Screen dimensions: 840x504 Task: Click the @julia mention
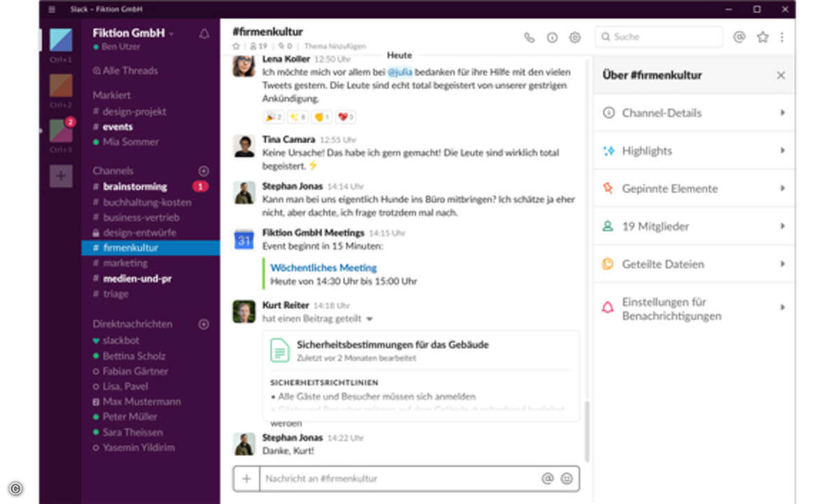[400, 72]
